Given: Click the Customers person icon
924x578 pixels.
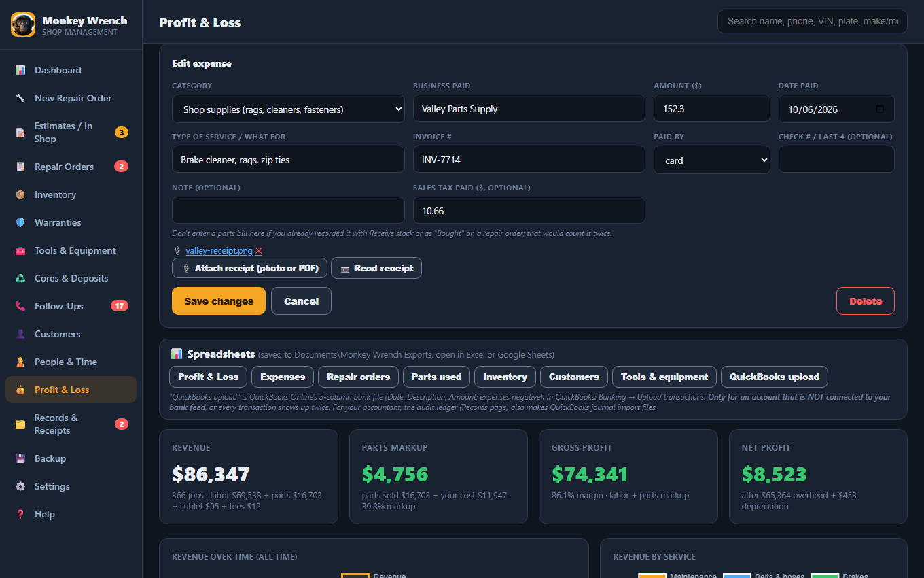Looking at the screenshot, I should click(20, 334).
